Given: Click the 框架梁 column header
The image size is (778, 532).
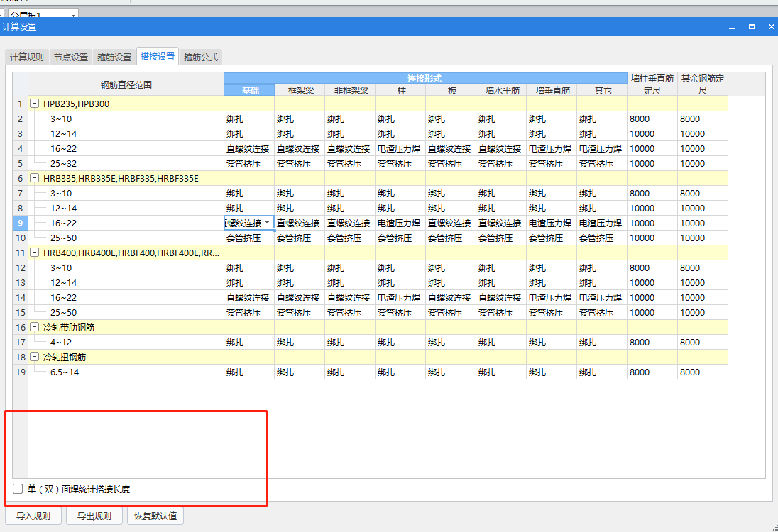Looking at the screenshot, I should pyautogui.click(x=300, y=90).
